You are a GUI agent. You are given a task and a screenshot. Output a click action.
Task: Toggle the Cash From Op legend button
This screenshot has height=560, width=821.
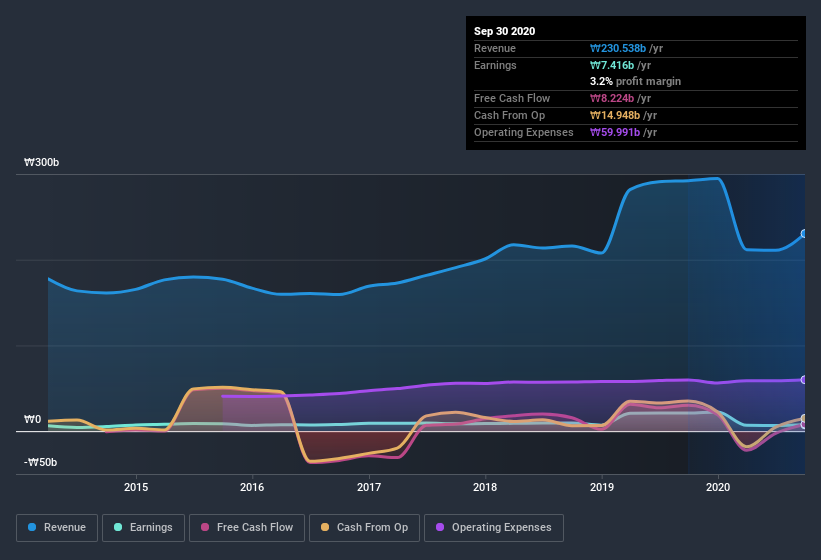tap(364, 528)
